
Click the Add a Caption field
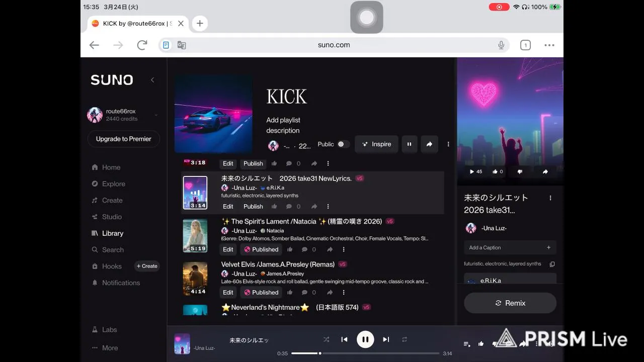coord(510,247)
